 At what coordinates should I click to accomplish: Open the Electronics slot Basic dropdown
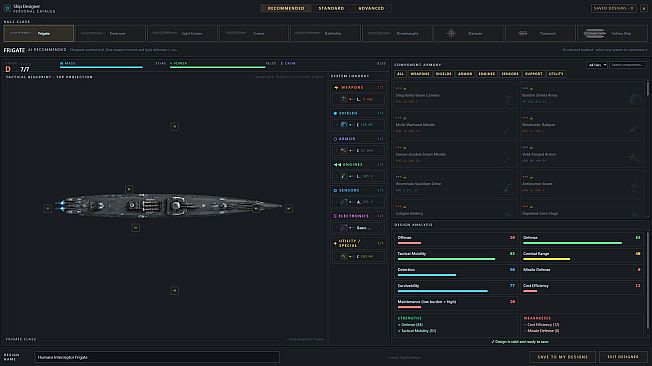pyautogui.click(x=358, y=228)
